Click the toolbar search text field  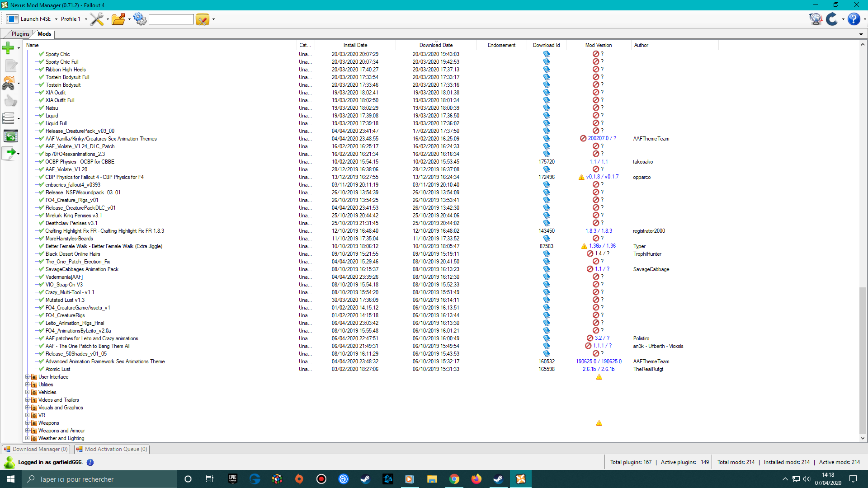pyautogui.click(x=171, y=19)
